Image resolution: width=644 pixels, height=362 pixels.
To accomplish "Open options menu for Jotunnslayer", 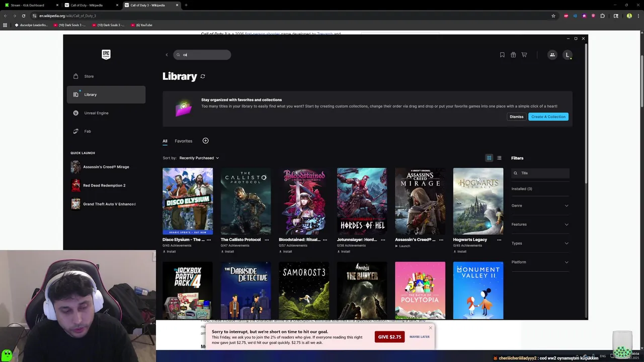I will pos(383,240).
